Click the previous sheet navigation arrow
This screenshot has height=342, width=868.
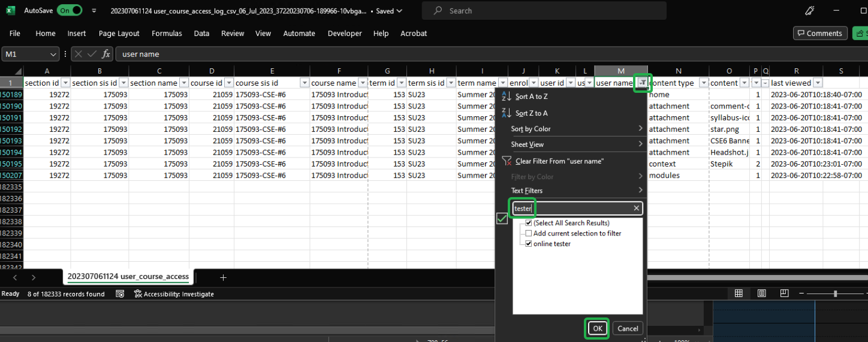(x=15, y=277)
